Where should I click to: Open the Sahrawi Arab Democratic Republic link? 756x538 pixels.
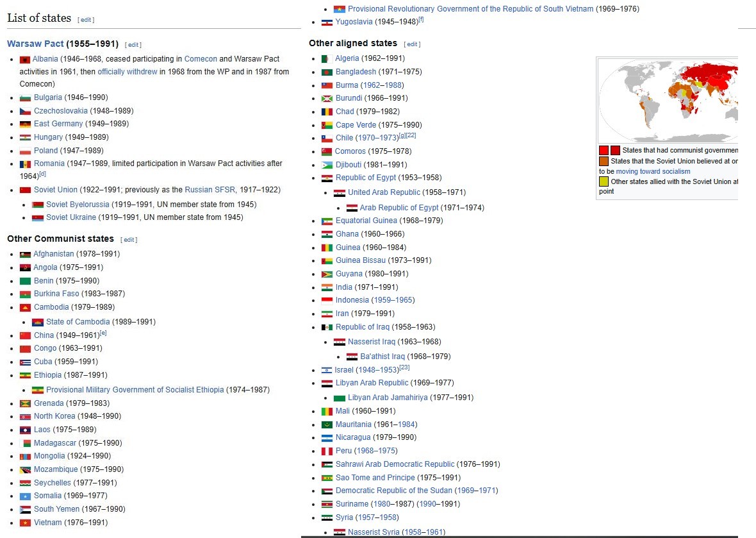pos(395,464)
